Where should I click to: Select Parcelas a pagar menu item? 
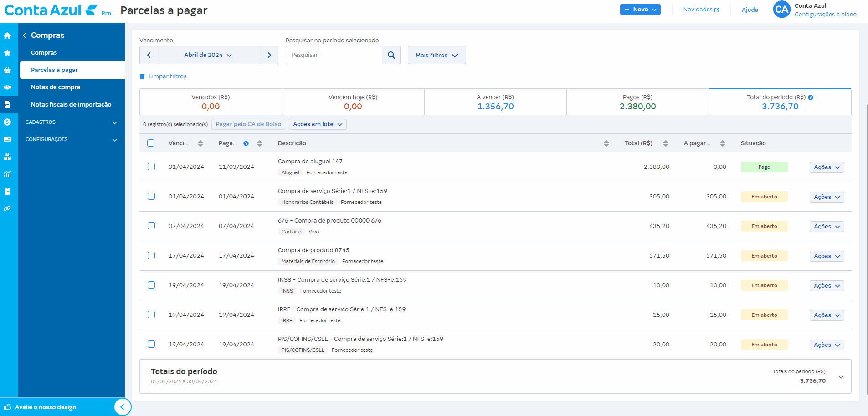point(72,70)
